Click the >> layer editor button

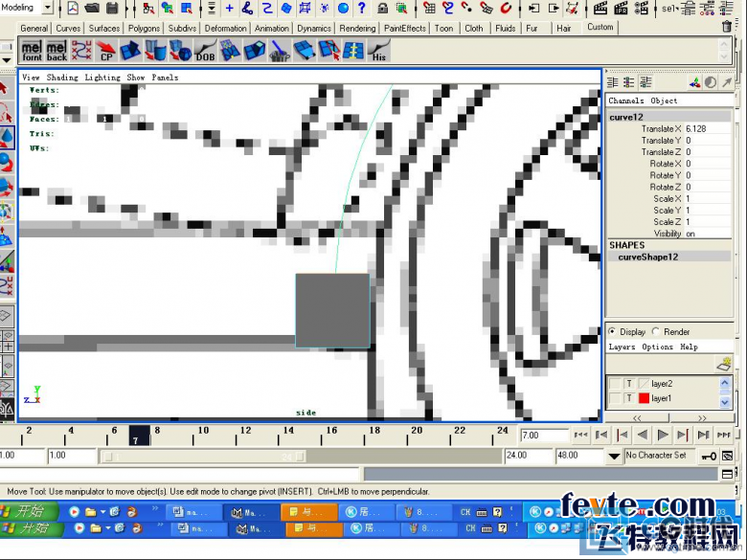pos(702,418)
